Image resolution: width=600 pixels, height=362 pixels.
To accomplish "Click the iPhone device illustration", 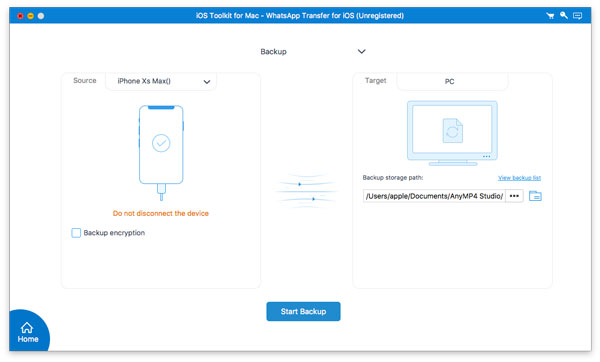I will (161, 152).
